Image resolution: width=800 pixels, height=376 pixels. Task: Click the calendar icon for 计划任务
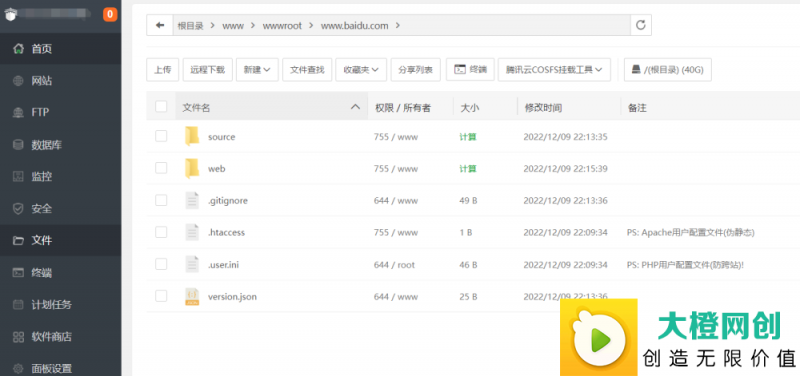(18, 305)
